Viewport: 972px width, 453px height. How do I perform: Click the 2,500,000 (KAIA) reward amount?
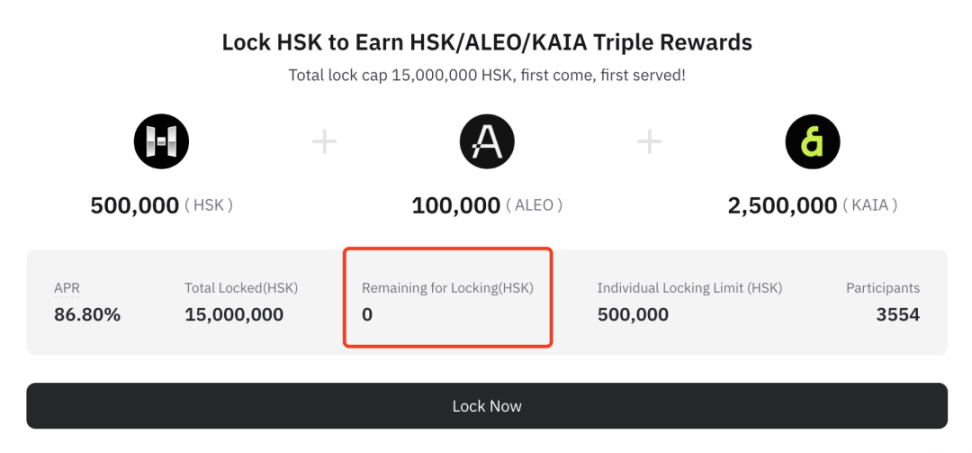click(813, 206)
